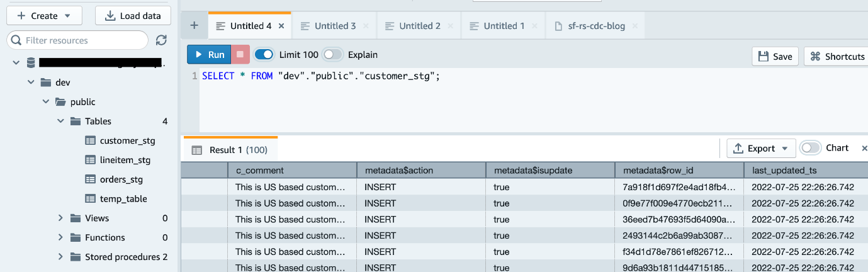
Task: Turn on the Chart toggle
Action: click(811, 148)
